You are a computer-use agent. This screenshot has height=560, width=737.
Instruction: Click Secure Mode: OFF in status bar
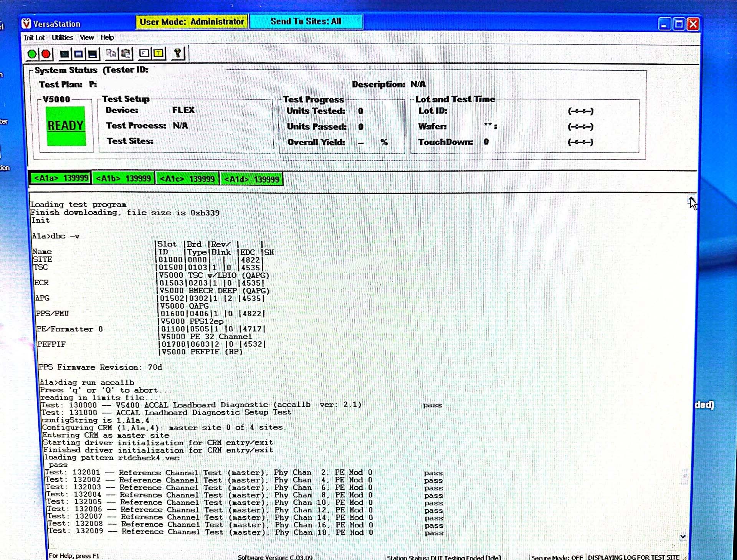click(x=557, y=557)
